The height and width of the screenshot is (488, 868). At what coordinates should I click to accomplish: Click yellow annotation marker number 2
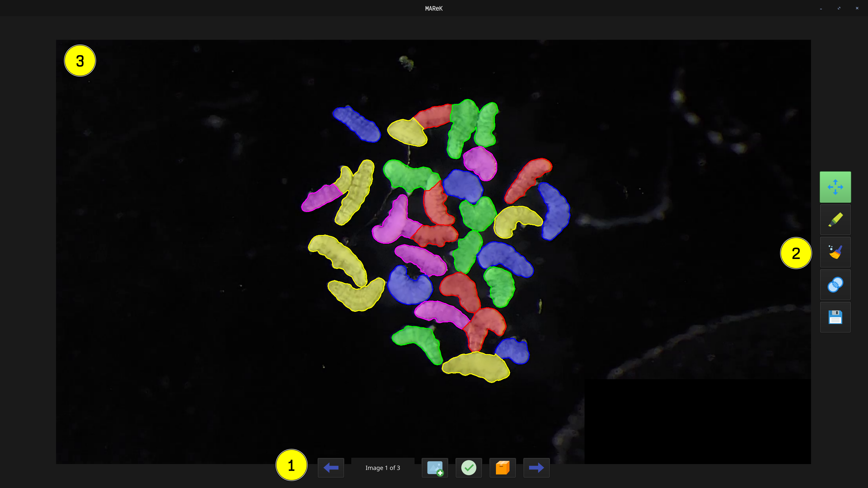(796, 253)
